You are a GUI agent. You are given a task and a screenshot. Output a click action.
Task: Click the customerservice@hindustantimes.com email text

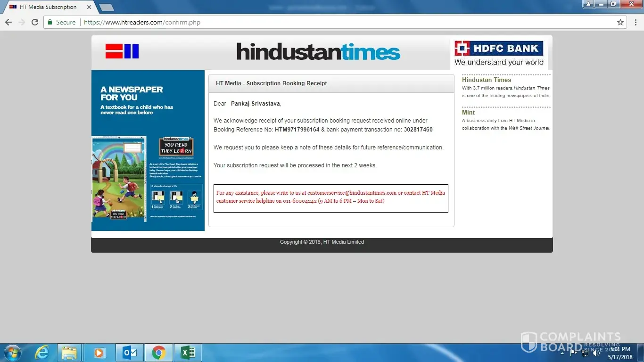[x=352, y=193]
